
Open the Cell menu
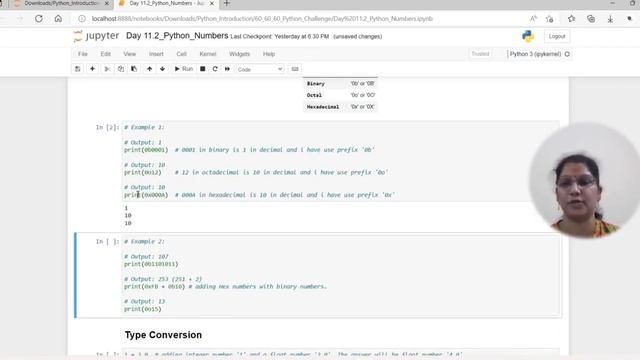point(181,54)
